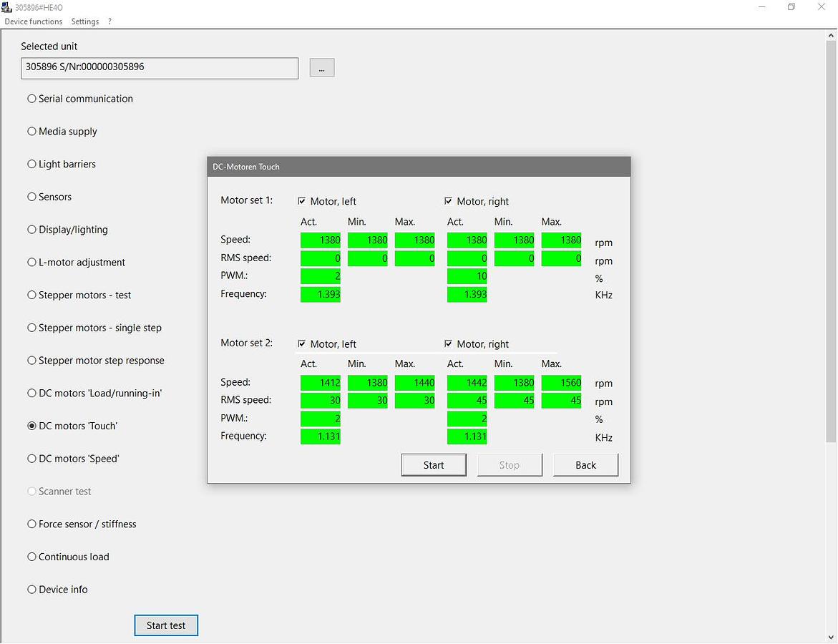The width and height of the screenshot is (838, 644).
Task: Uncheck Motor, left in Motor set 1
Action: point(302,201)
